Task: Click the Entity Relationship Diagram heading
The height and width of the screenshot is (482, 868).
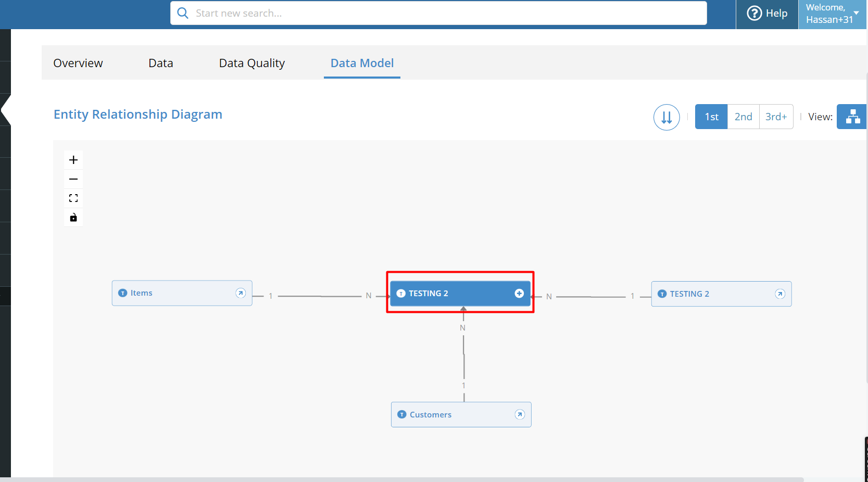Action: [x=137, y=115]
